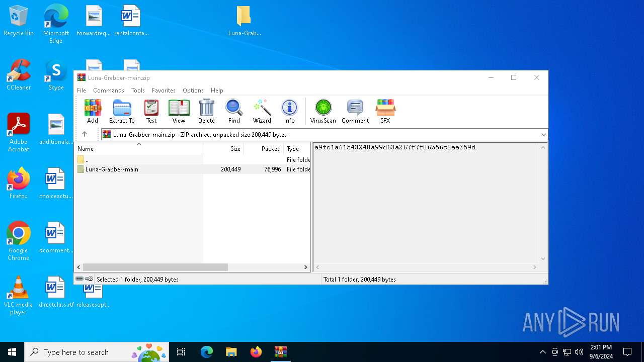644x362 pixels.
Task: Open the Help menu
Action: pos(217,90)
